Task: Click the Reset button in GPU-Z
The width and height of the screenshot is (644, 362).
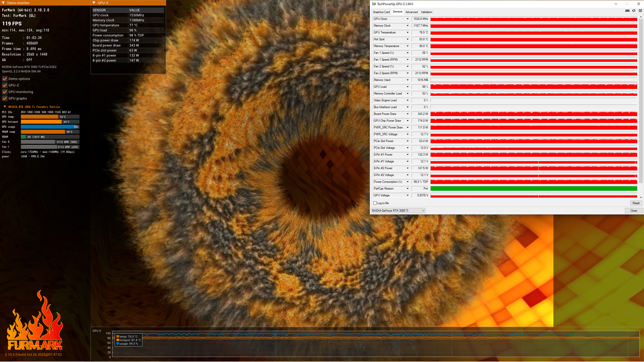Action: click(636, 203)
